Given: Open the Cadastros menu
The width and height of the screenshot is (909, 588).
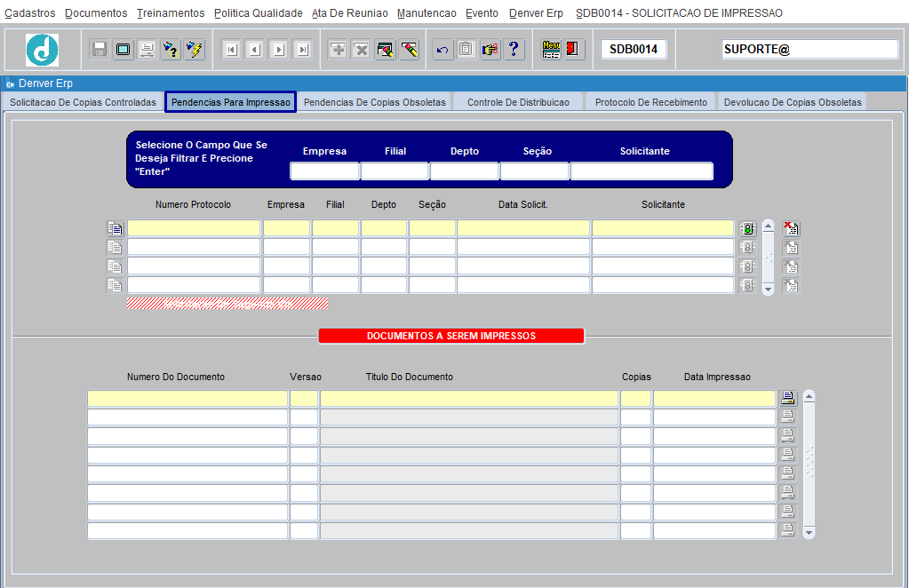Looking at the screenshot, I should (x=29, y=13).
